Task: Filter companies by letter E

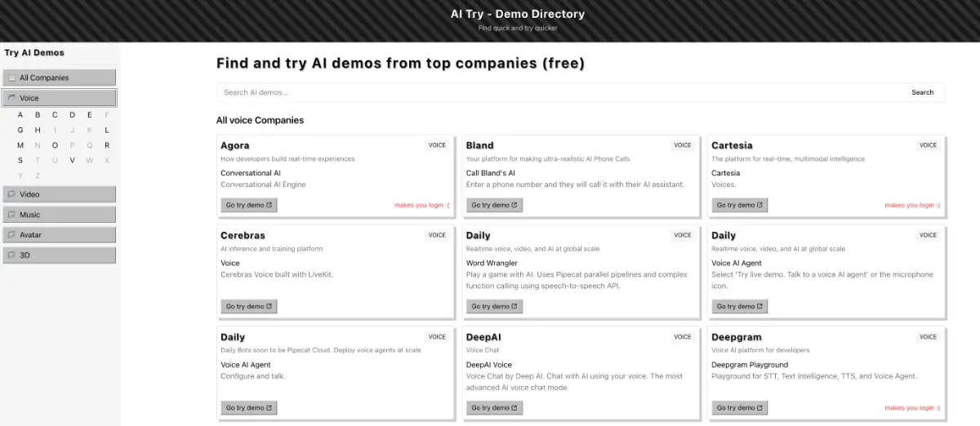Action: pos(89,115)
